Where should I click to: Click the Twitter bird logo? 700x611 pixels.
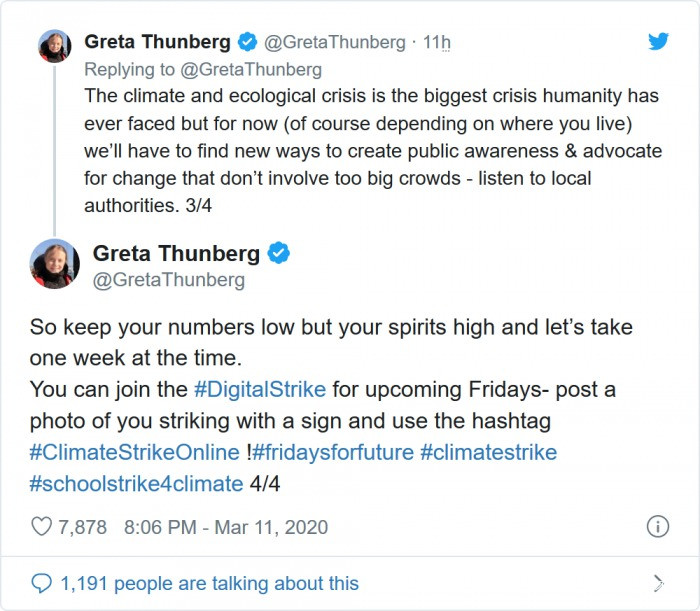pos(658,42)
